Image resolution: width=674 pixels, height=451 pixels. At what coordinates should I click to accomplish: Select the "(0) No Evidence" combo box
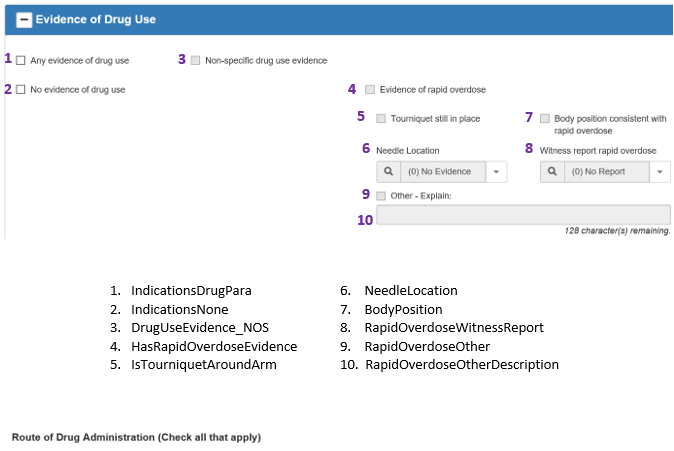[441, 172]
